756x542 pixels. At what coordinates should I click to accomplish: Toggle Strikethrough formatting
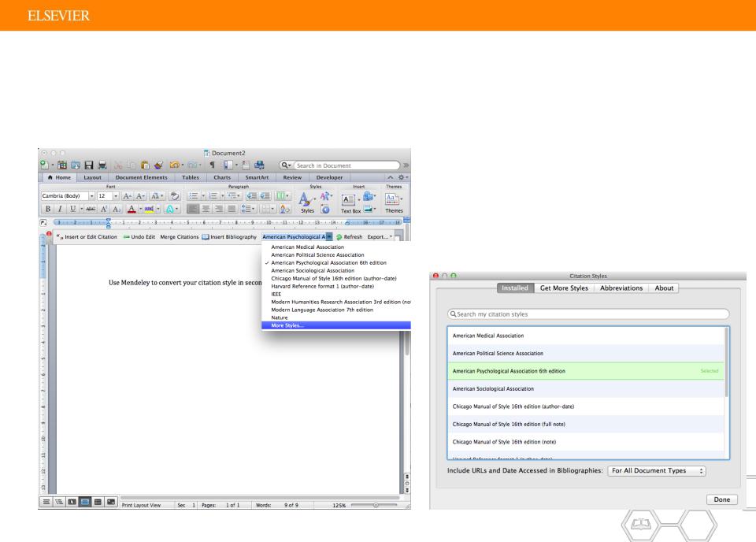[91, 209]
